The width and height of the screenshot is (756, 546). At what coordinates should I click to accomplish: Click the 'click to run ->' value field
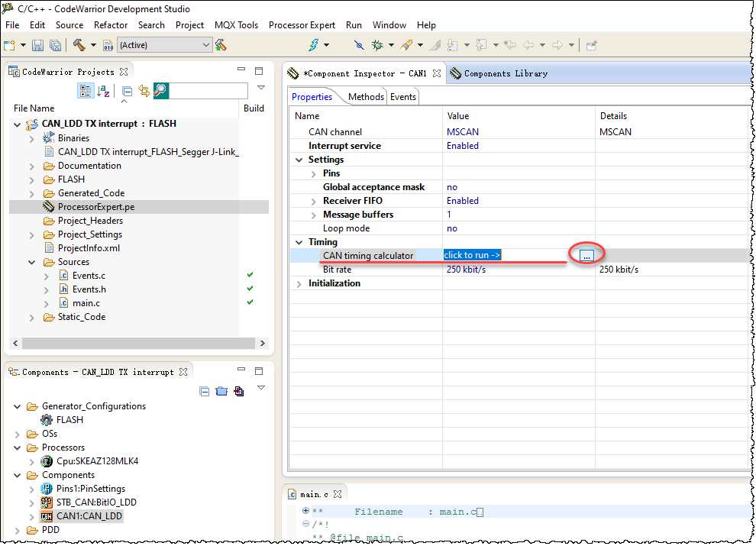click(472, 255)
